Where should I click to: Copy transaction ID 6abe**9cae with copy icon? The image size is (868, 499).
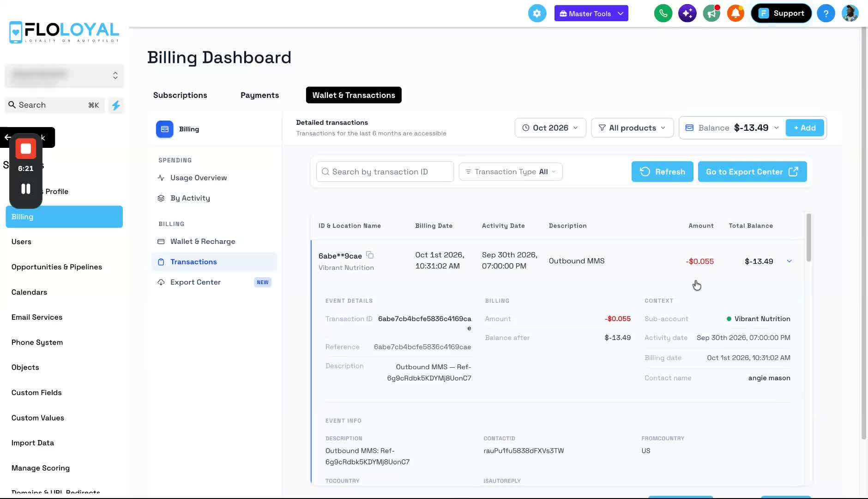(370, 255)
